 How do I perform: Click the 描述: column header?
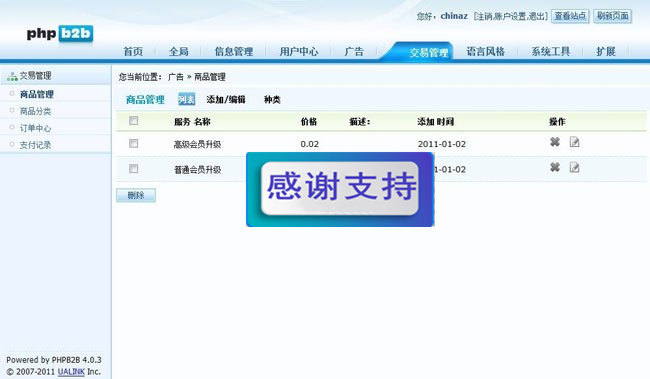pos(359,121)
